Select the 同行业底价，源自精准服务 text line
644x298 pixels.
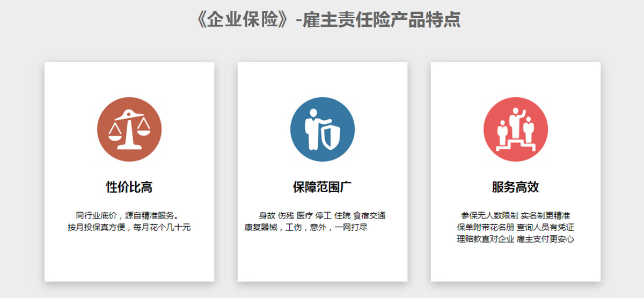(129, 215)
